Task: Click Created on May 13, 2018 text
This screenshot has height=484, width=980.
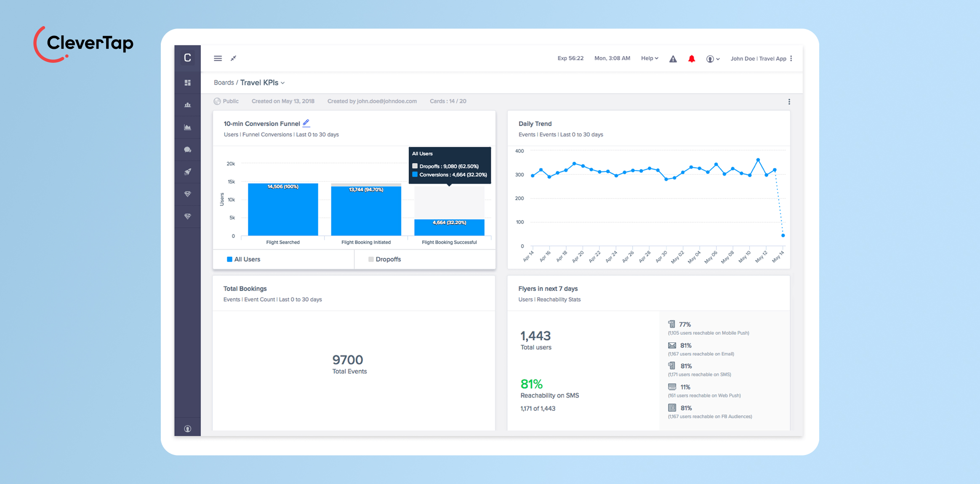Action: (x=283, y=102)
